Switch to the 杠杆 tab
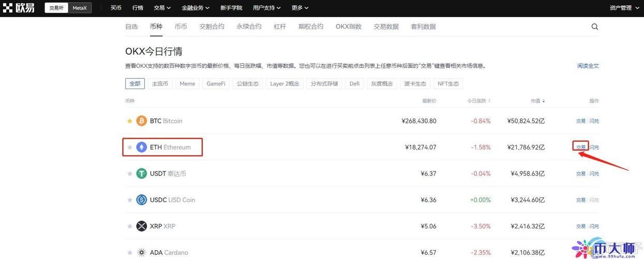 pyautogui.click(x=280, y=26)
